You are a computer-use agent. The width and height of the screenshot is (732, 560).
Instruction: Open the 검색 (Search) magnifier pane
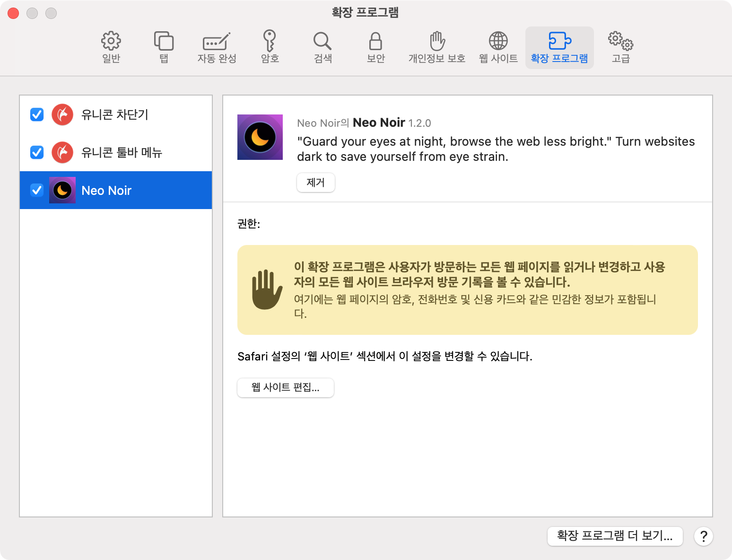(x=322, y=47)
